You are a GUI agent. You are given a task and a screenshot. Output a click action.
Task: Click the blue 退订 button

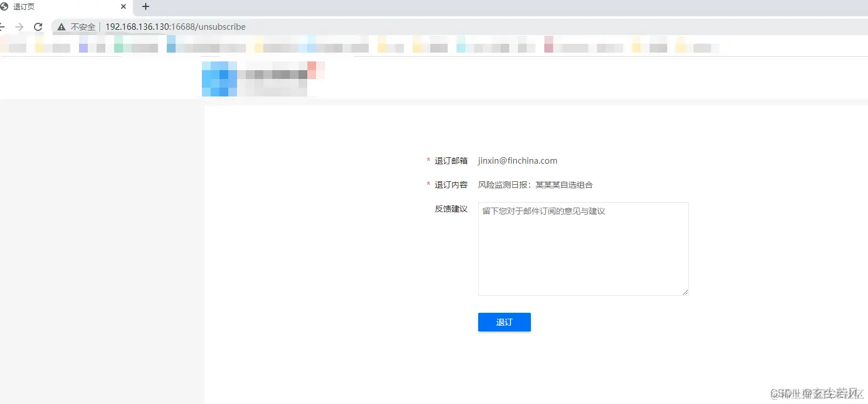[x=504, y=322]
